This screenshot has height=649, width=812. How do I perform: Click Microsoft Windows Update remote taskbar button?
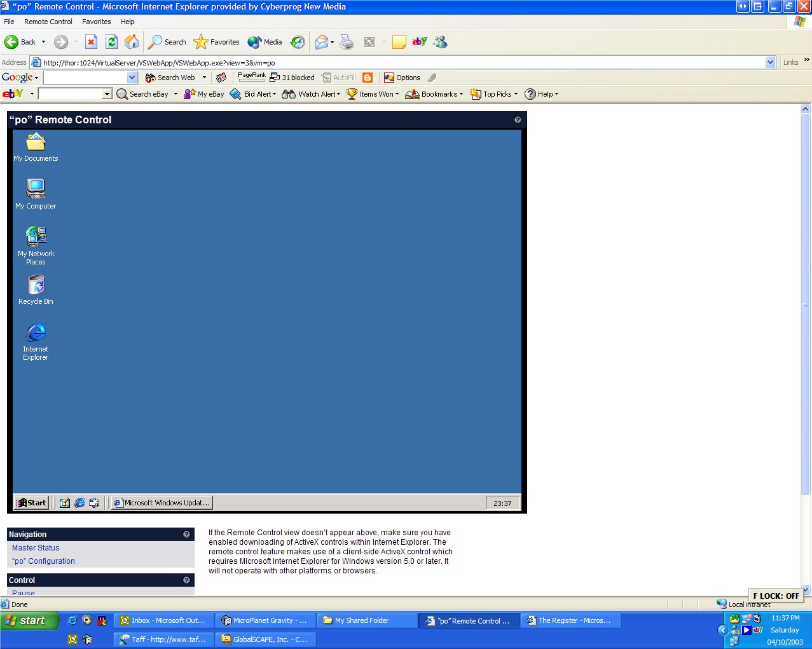tap(162, 503)
